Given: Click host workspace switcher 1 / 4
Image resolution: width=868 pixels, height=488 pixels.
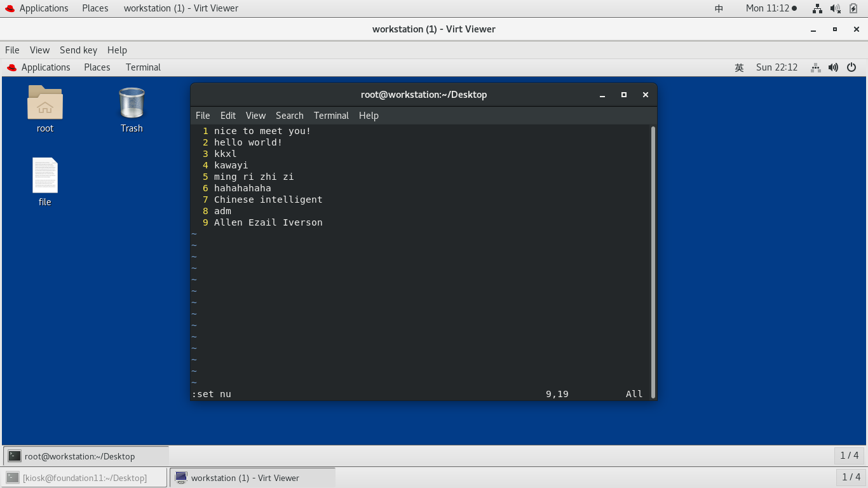Looking at the screenshot, I should pyautogui.click(x=851, y=477).
